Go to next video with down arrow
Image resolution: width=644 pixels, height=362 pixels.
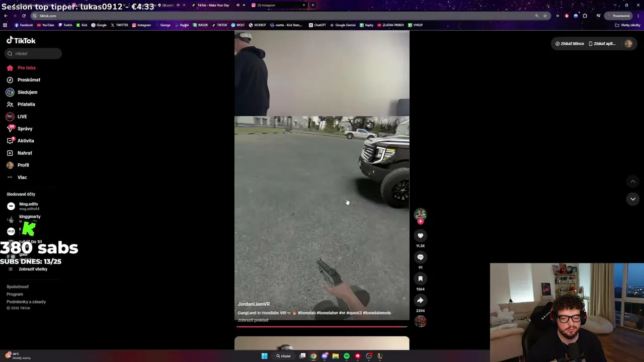[632, 199]
